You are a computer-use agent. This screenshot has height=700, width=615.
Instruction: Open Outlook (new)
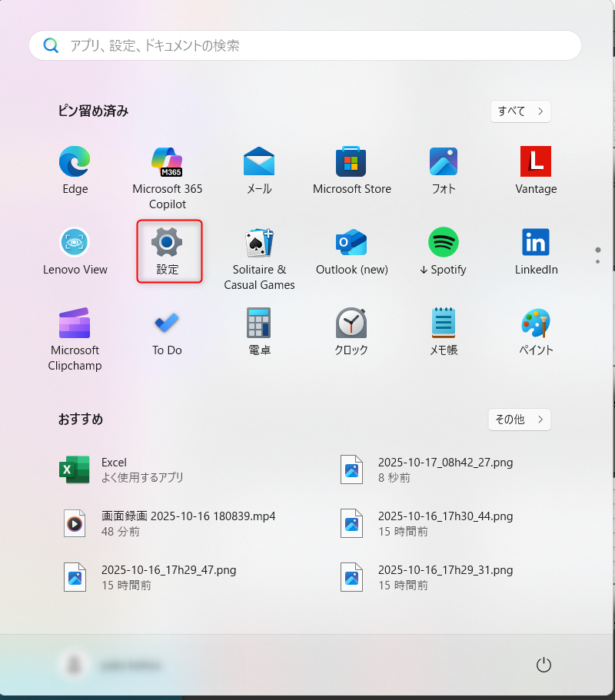(x=351, y=251)
